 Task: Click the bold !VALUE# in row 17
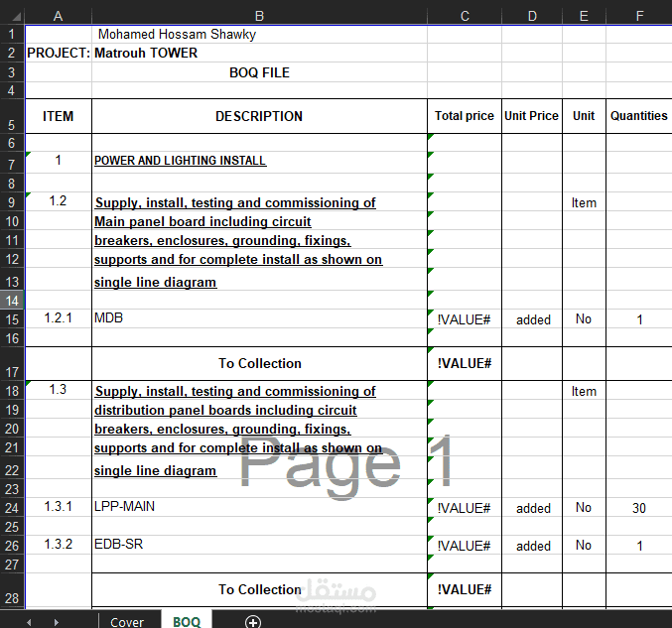pos(465,363)
